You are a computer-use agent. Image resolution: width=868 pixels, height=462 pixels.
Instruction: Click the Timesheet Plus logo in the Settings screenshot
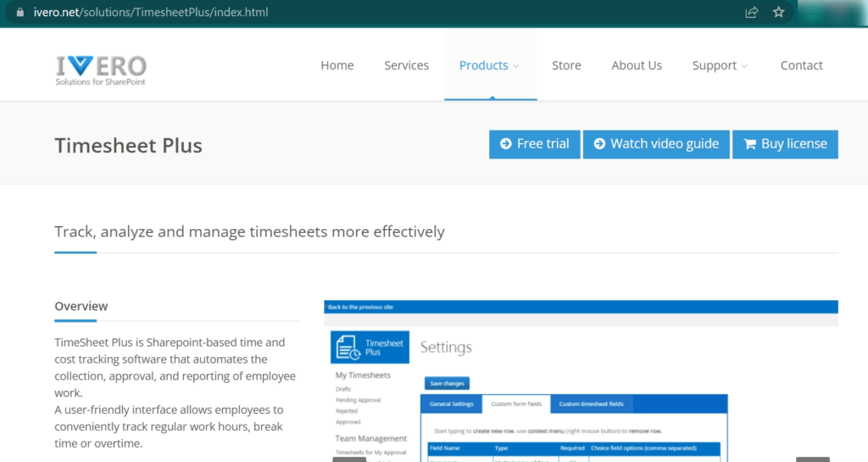370,348
